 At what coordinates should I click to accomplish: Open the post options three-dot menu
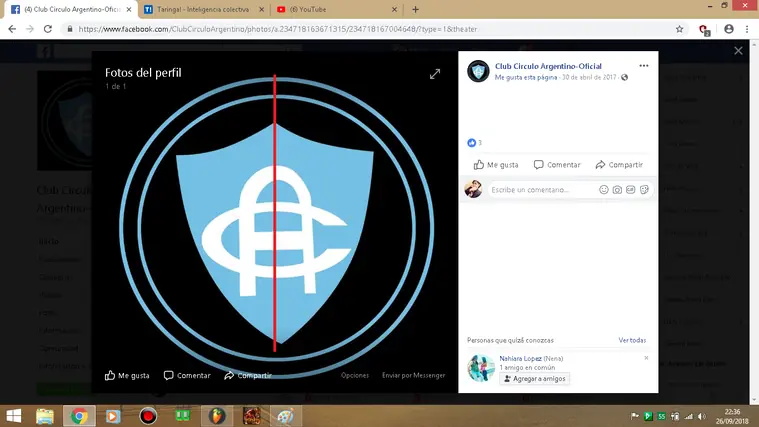click(643, 66)
